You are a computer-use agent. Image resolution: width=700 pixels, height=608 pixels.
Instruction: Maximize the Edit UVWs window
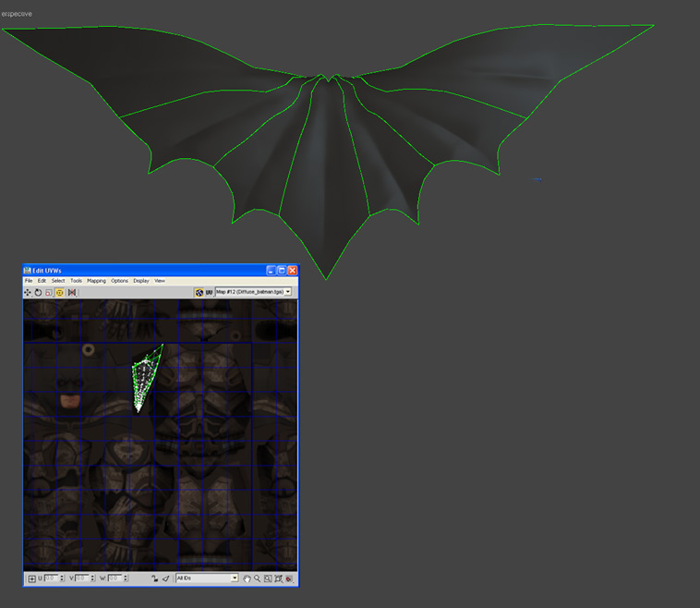pyautogui.click(x=282, y=270)
